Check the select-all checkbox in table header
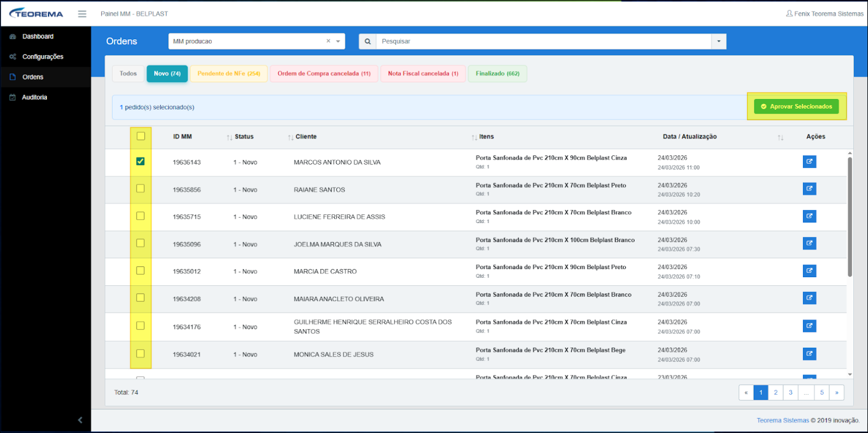 point(141,136)
